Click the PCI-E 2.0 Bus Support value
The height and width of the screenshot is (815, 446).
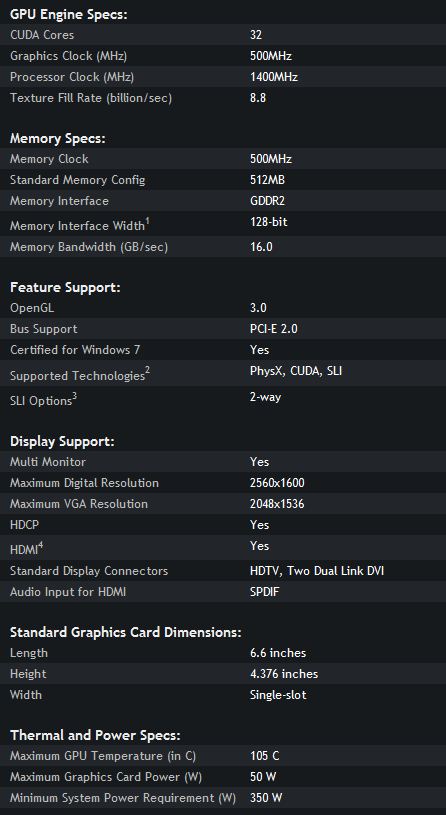pos(273,329)
